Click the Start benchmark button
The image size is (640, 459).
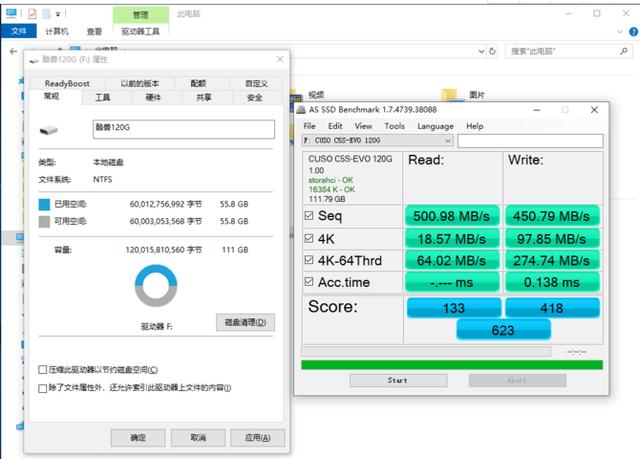(398, 380)
